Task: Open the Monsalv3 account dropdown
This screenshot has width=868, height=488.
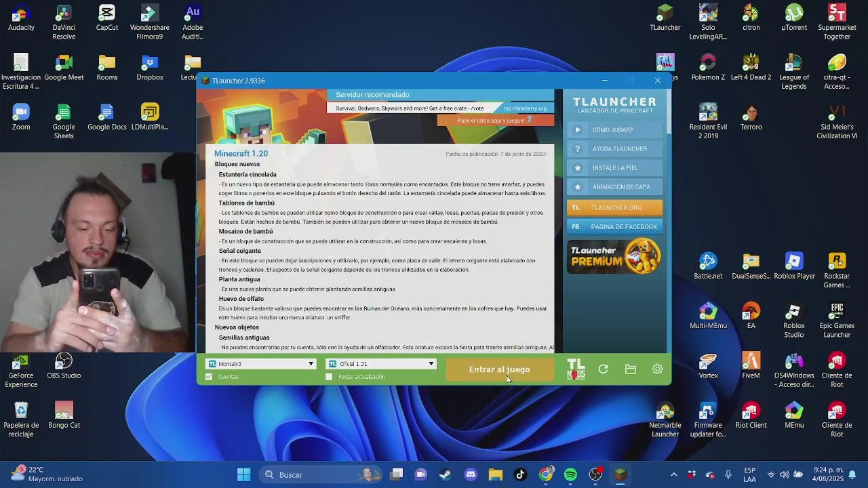Action: 261,364
